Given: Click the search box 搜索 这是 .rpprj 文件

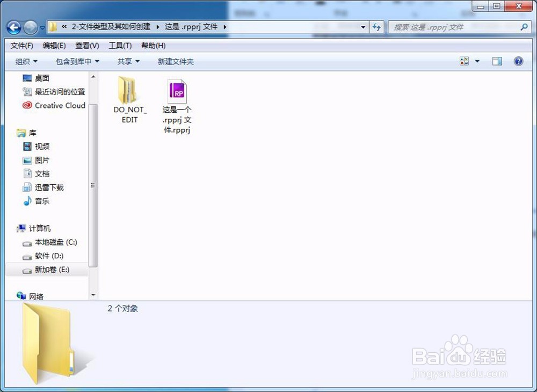Looking at the screenshot, I should tap(459, 27).
